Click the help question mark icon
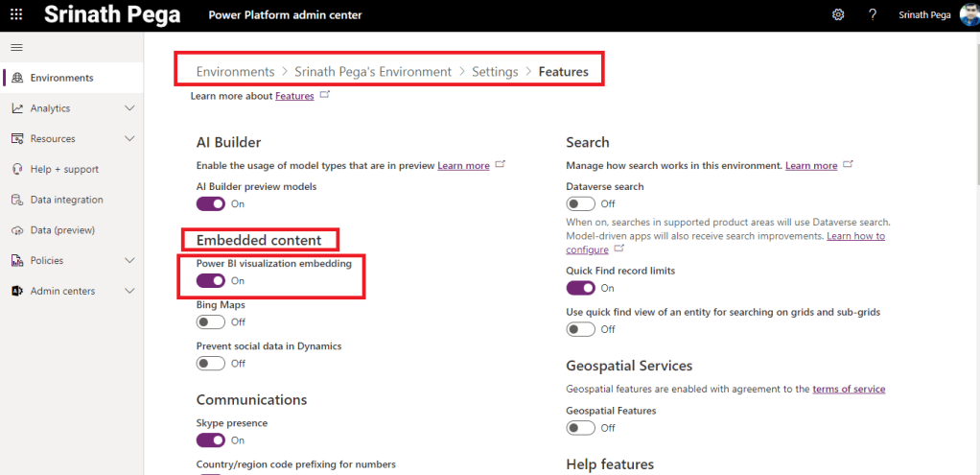This screenshot has width=980, height=475. pyautogui.click(x=873, y=15)
